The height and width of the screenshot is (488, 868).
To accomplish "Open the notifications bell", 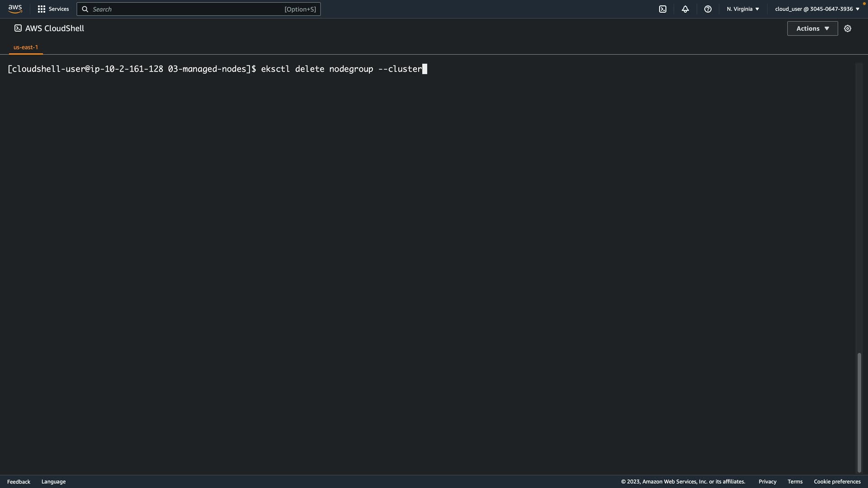I will (685, 9).
